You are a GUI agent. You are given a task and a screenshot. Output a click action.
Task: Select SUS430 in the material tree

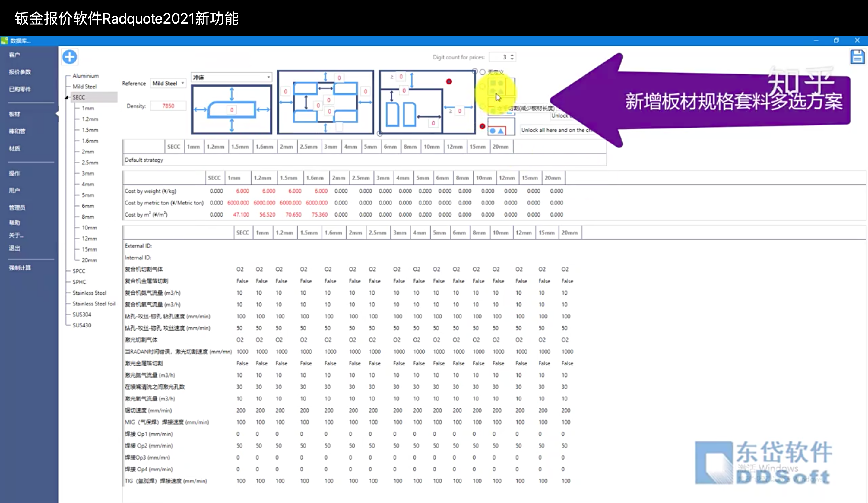tap(82, 325)
